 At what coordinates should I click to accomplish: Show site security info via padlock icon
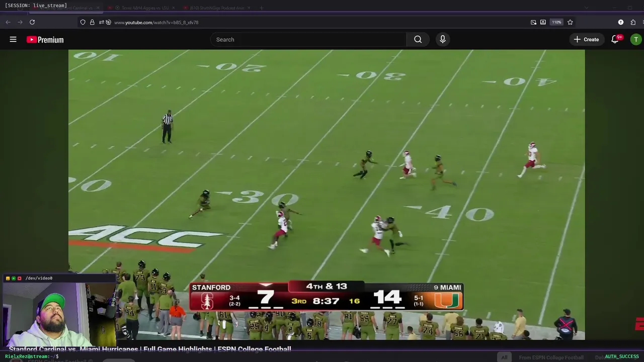point(92,22)
